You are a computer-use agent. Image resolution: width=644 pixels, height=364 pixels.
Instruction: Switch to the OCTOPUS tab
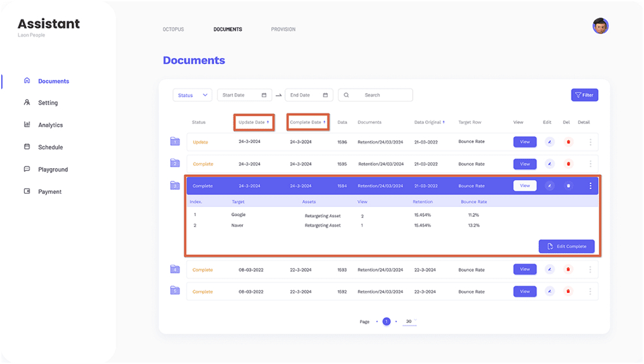[x=173, y=29]
